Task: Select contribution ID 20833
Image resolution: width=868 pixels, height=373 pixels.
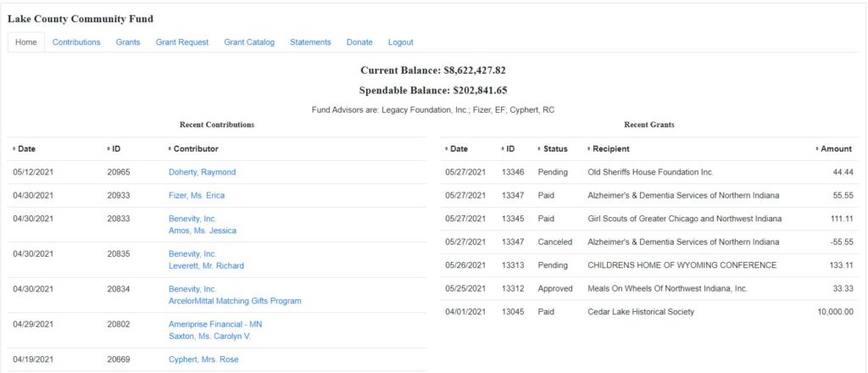Action: click(x=119, y=219)
